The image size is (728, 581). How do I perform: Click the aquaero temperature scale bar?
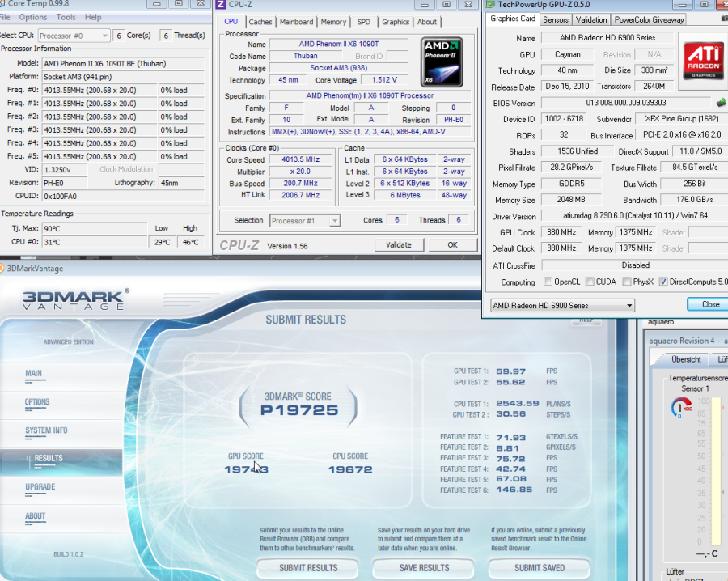(x=714, y=470)
